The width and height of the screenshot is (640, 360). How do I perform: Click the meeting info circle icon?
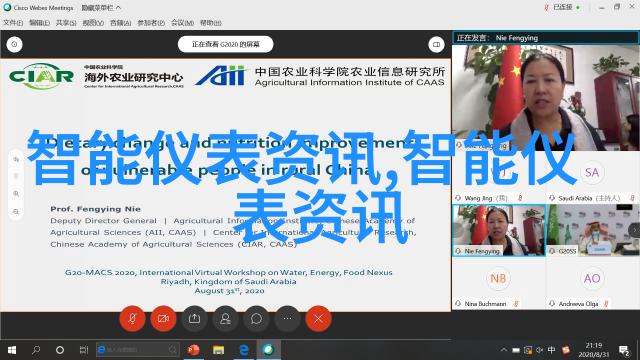(14, 44)
